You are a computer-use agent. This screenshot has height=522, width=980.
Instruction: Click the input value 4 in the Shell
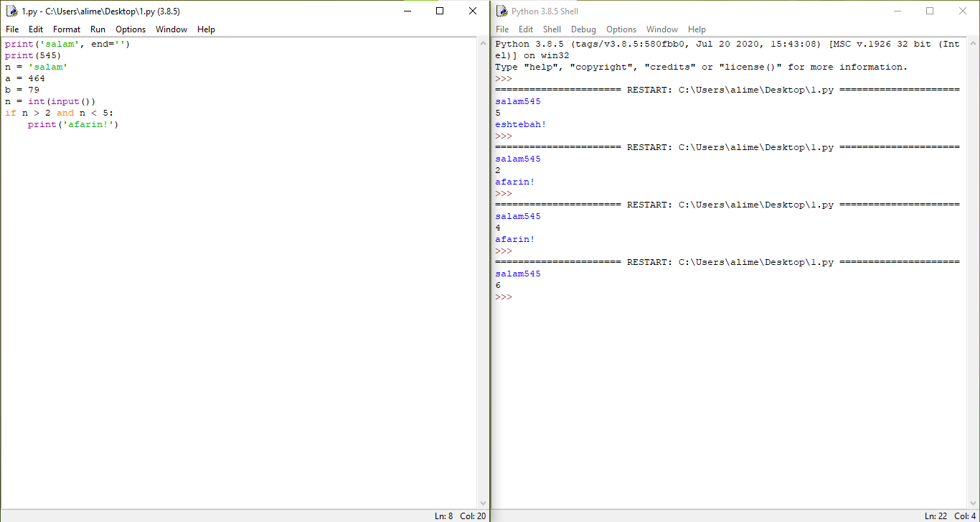click(x=498, y=228)
